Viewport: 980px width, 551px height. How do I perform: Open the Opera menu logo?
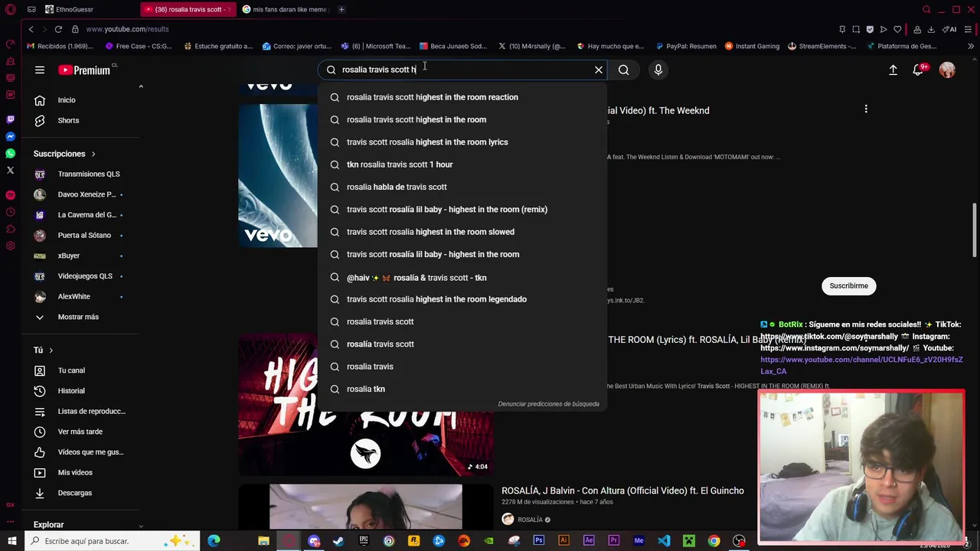pos(10,10)
